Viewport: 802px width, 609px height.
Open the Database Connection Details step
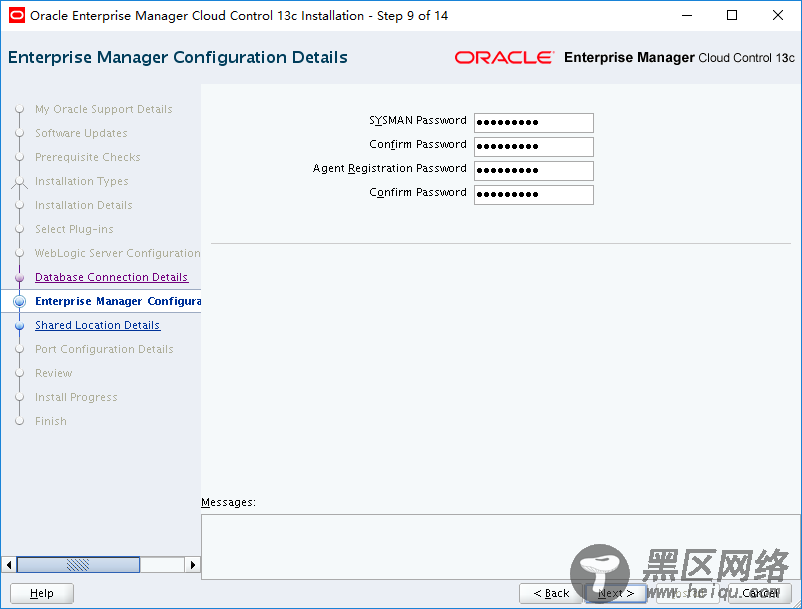tap(112, 277)
